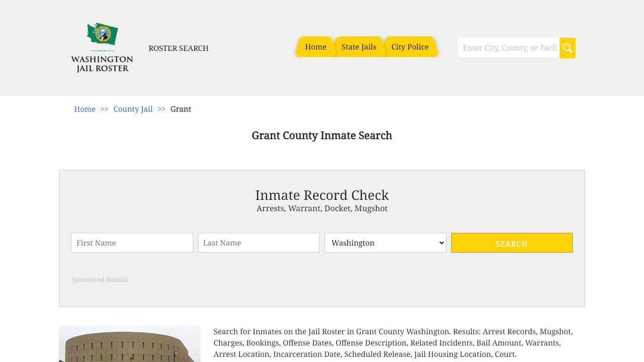Click the paragraph starting 'Search for Inmates'
Screen dimensions: 644x362
[393, 343]
